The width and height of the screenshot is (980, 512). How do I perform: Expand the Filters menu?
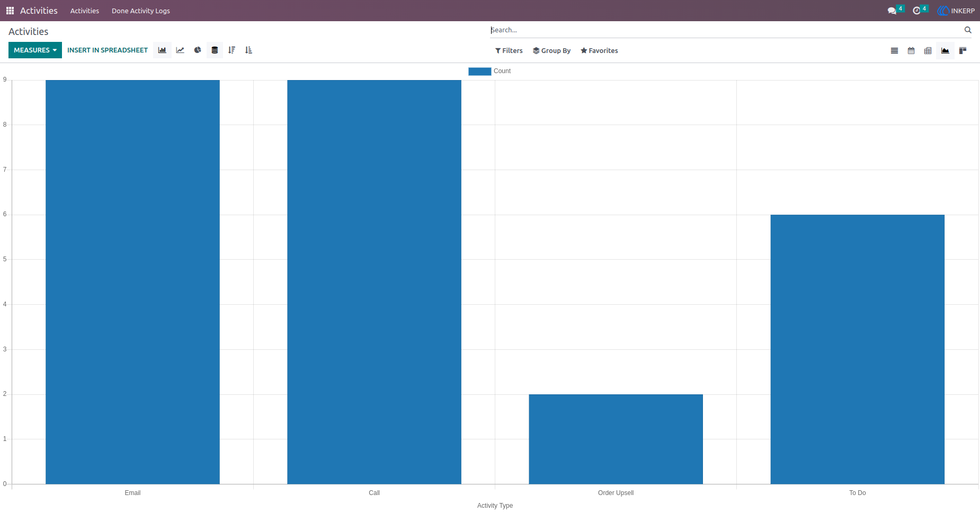pos(509,51)
